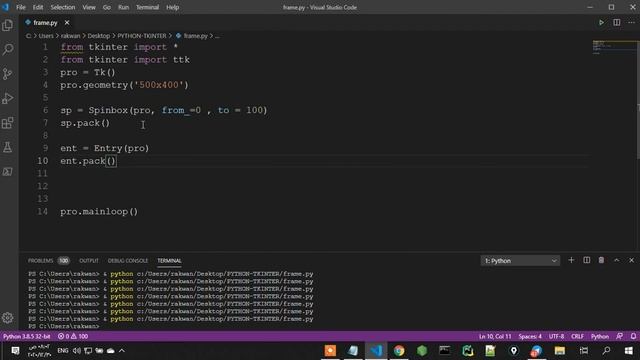This screenshot has width=640, height=360.
Task: Split the terminal panel
Action: click(x=587, y=260)
